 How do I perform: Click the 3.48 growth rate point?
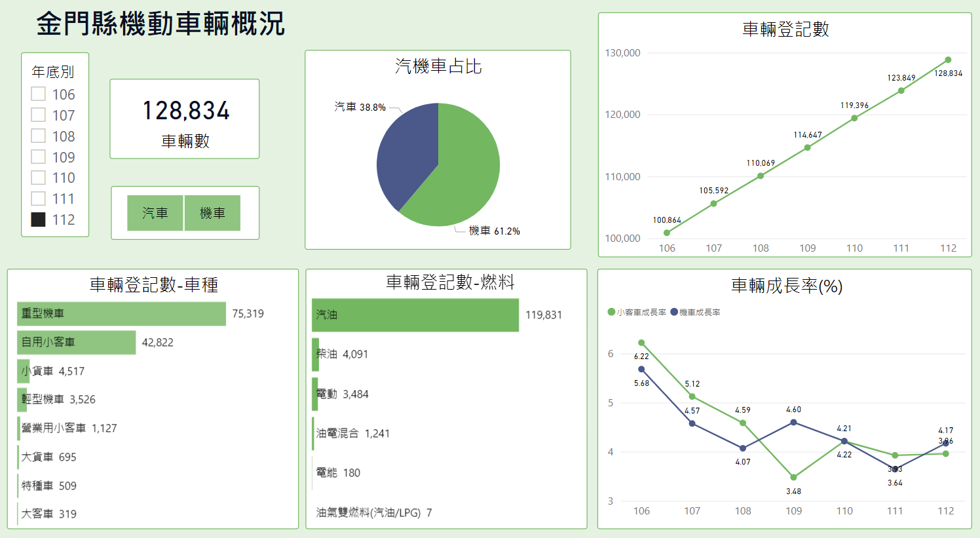793,477
